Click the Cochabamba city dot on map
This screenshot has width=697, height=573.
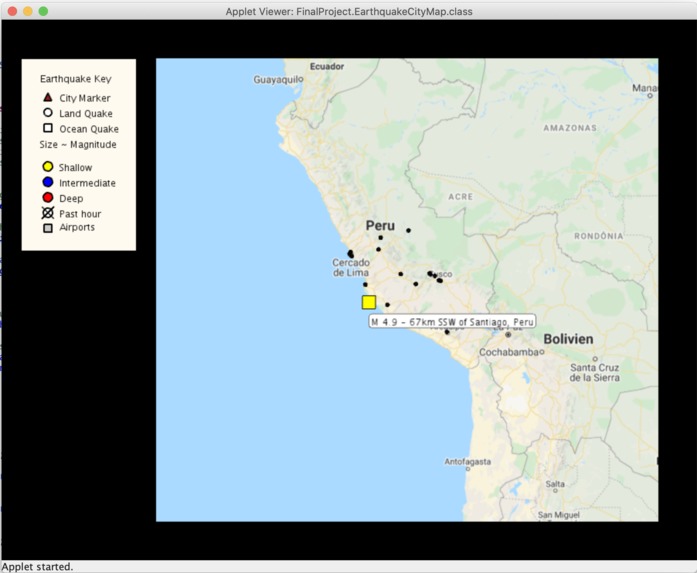coord(542,352)
